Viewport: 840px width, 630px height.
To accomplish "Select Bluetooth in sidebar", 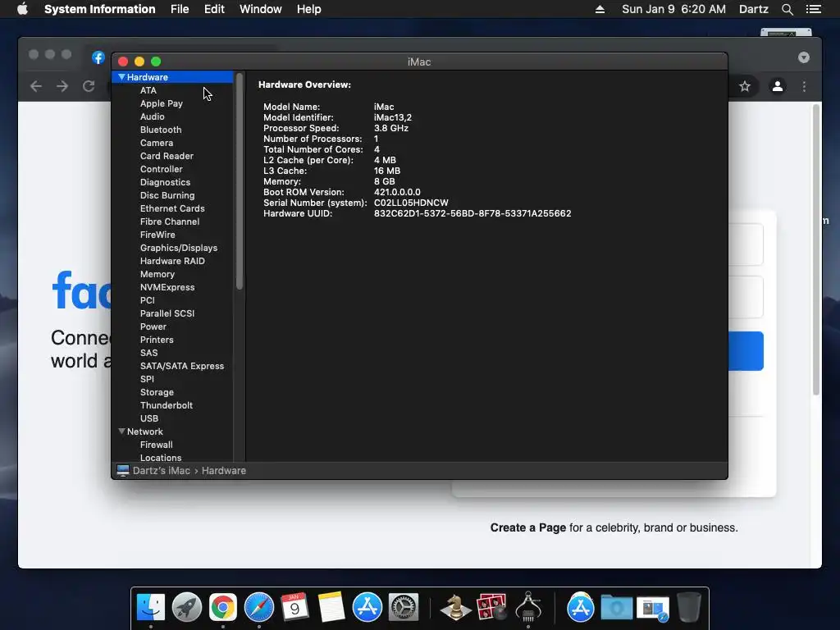I will tap(161, 130).
